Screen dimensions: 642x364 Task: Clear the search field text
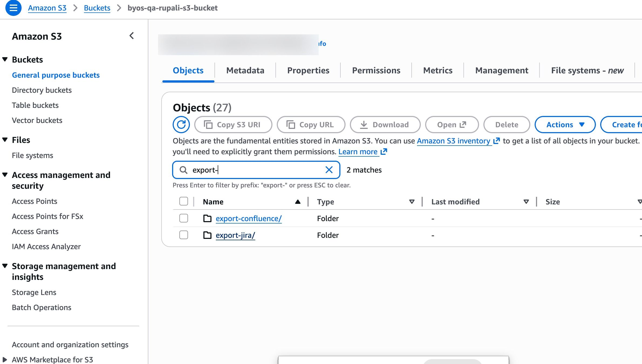pos(329,170)
